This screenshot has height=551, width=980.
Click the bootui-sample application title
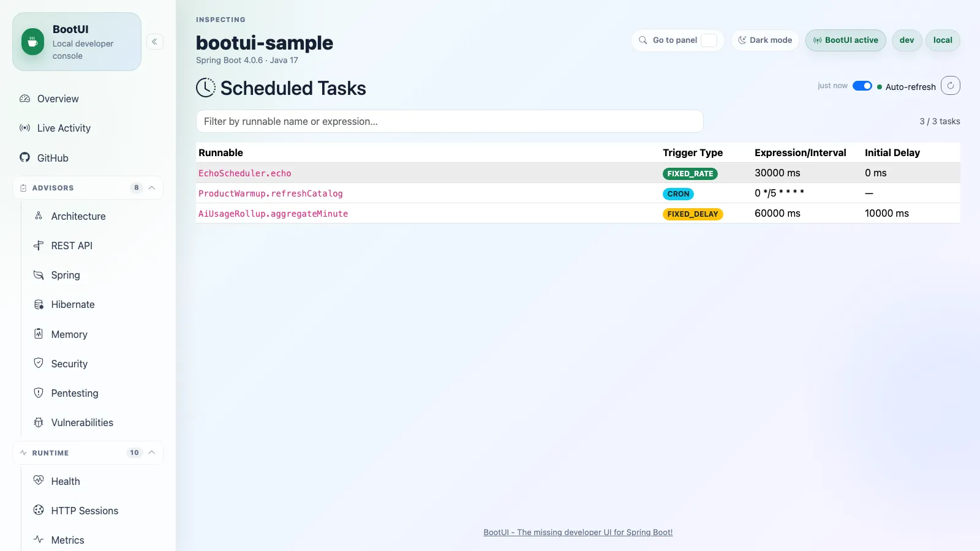point(265,43)
